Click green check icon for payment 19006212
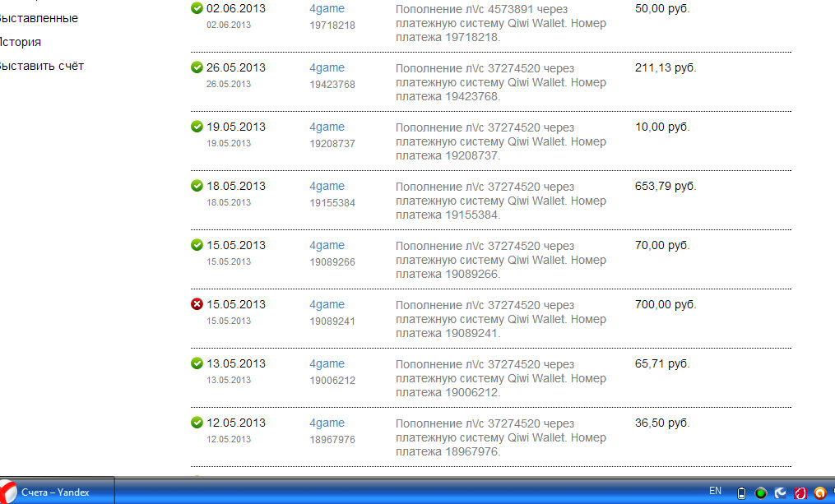835x504 pixels. (x=197, y=363)
